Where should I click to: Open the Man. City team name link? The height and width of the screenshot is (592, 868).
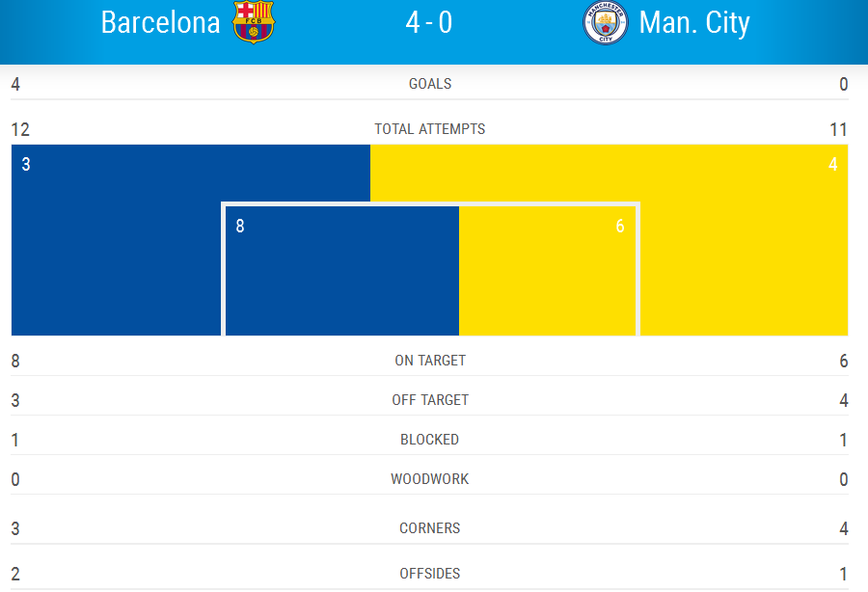pyautogui.click(x=694, y=22)
